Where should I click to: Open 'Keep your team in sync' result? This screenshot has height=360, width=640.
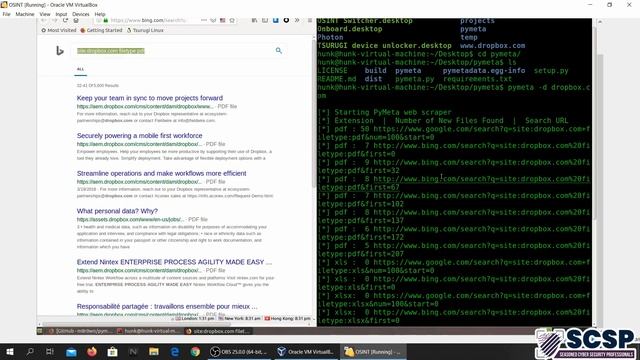[150, 98]
